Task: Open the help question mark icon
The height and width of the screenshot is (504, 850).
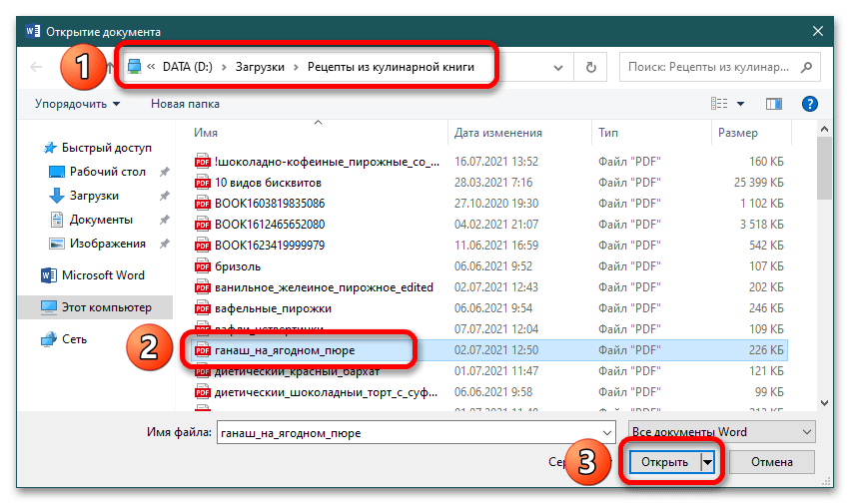Action: pos(810,103)
